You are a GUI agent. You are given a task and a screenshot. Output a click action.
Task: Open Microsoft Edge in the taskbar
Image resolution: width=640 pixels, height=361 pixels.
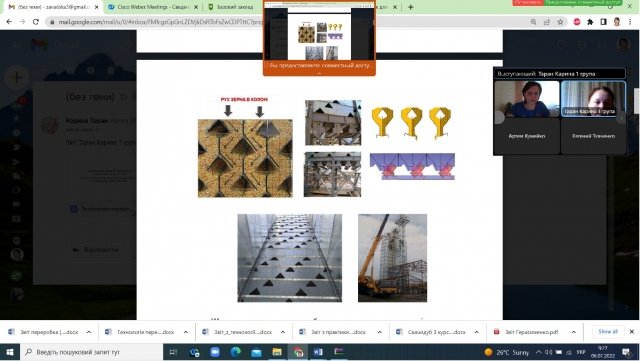tap(236, 352)
